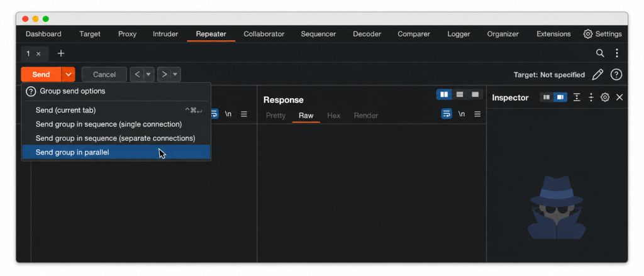644x276 pixels.
Task: Click the Repeater search magnifier icon
Action: click(x=600, y=53)
